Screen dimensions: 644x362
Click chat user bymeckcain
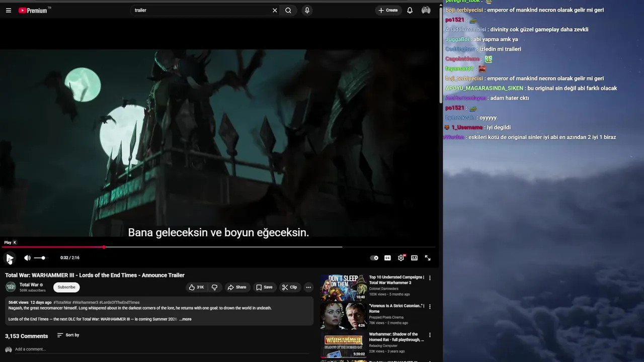(460, 118)
